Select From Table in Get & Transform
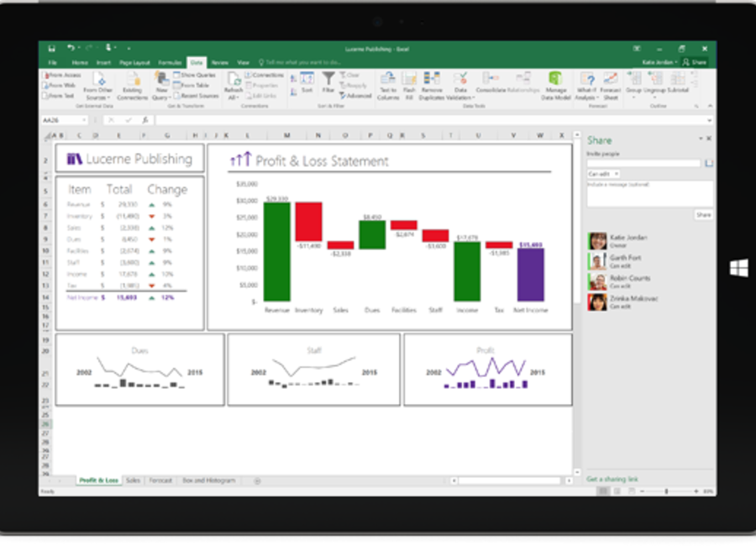This screenshot has width=756, height=546. click(192, 86)
